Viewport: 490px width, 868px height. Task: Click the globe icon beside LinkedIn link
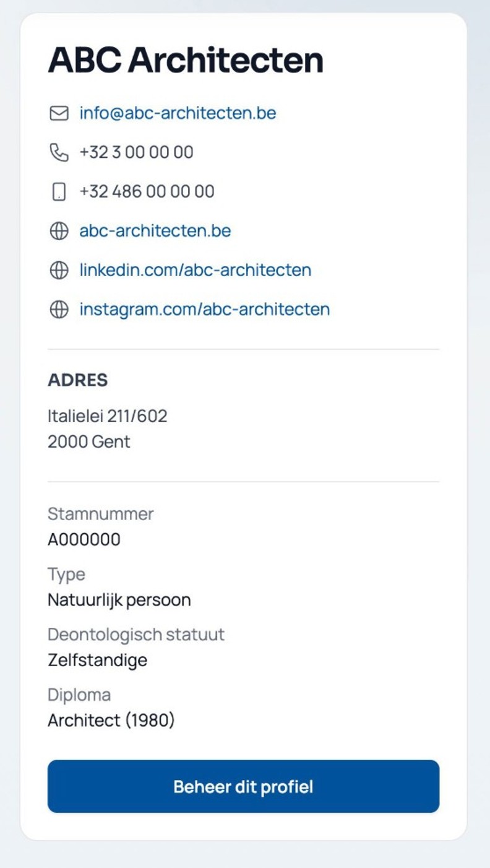point(59,271)
